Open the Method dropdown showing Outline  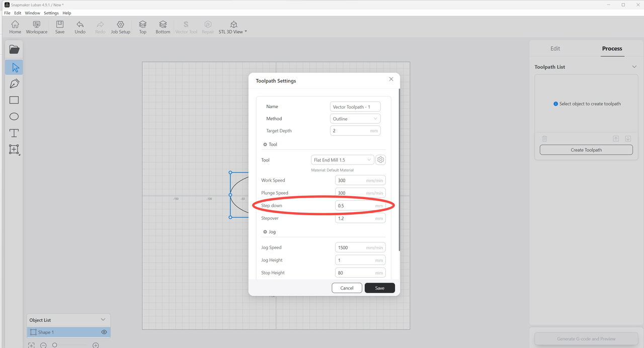[x=355, y=119]
